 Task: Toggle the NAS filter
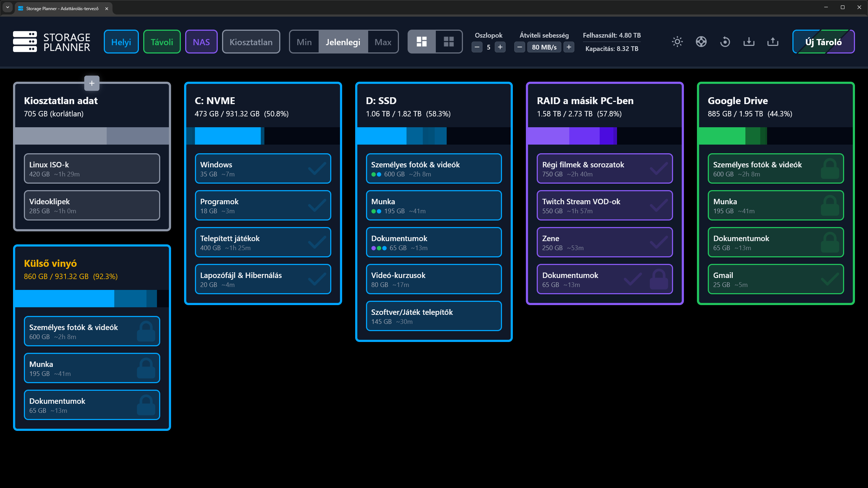[x=201, y=42]
